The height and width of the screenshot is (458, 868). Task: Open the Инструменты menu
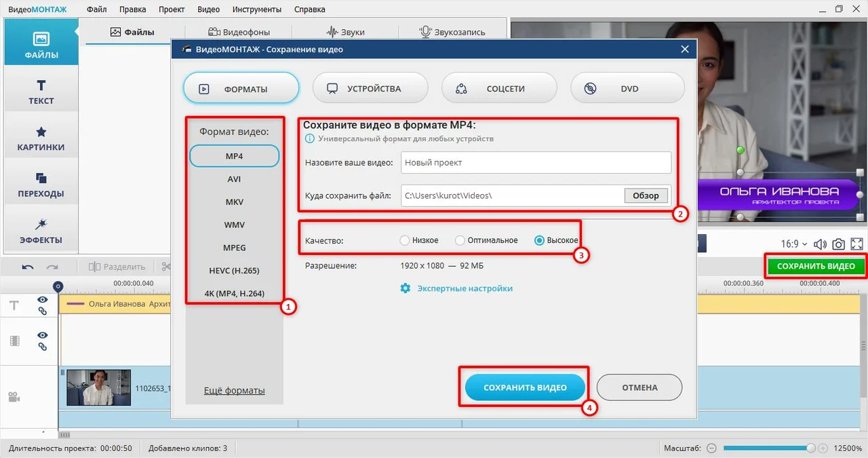point(256,9)
